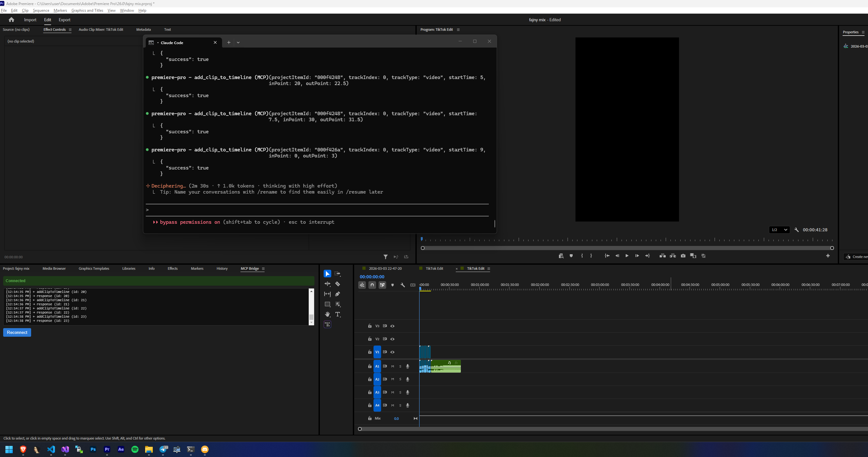Viewport: 868px width, 457px height.
Task: Select the Pen tool in the toolbar
Action: coord(338,294)
